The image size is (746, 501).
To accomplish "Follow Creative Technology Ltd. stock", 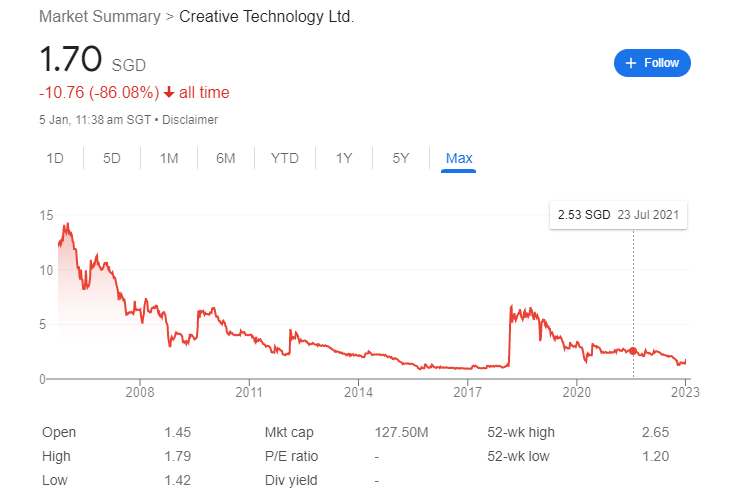I will [x=652, y=63].
